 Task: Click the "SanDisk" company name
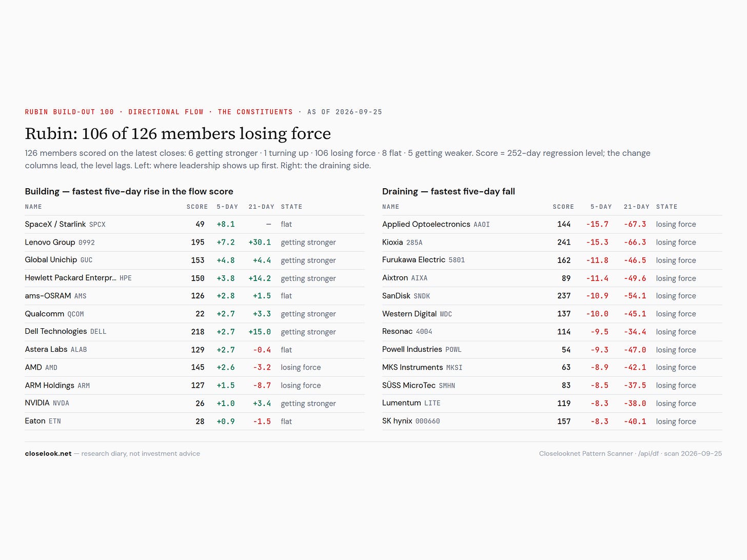pyautogui.click(x=397, y=296)
